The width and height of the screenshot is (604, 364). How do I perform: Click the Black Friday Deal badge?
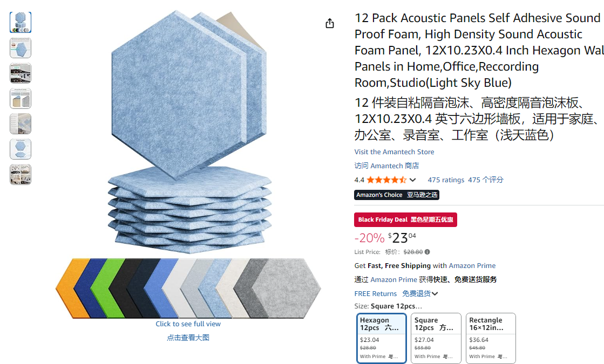pyautogui.click(x=405, y=219)
